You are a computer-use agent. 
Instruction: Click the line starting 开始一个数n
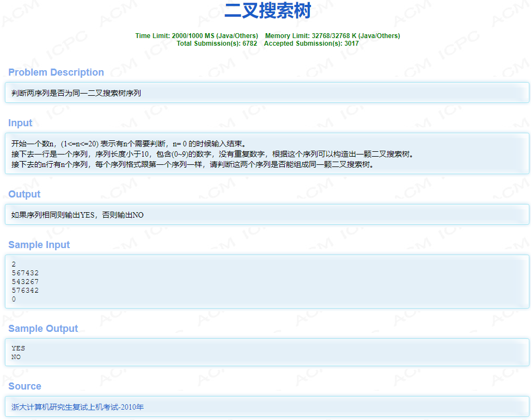point(129,144)
